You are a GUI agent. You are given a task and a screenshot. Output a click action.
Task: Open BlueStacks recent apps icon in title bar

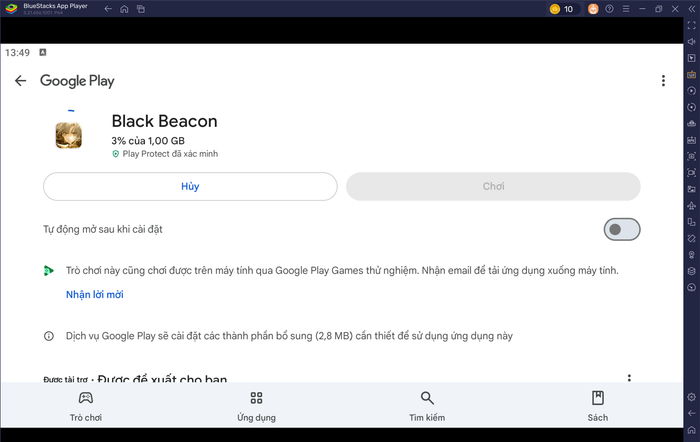coord(141,8)
